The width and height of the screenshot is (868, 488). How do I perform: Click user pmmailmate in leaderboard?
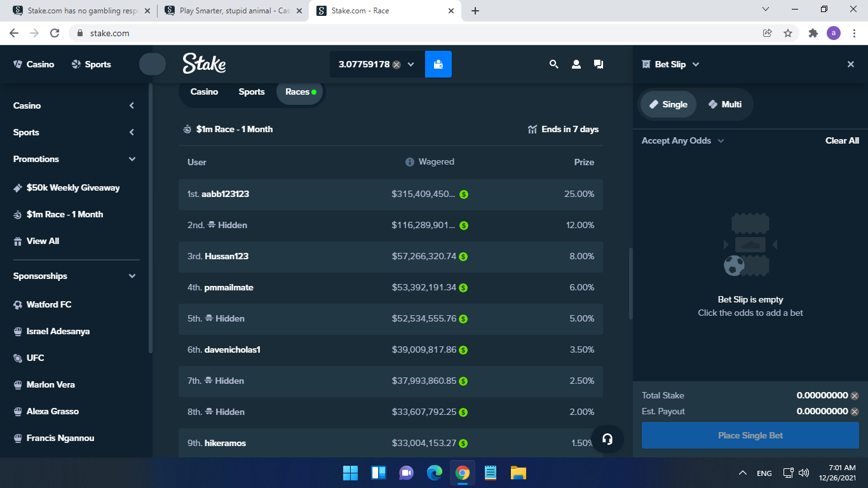229,287
